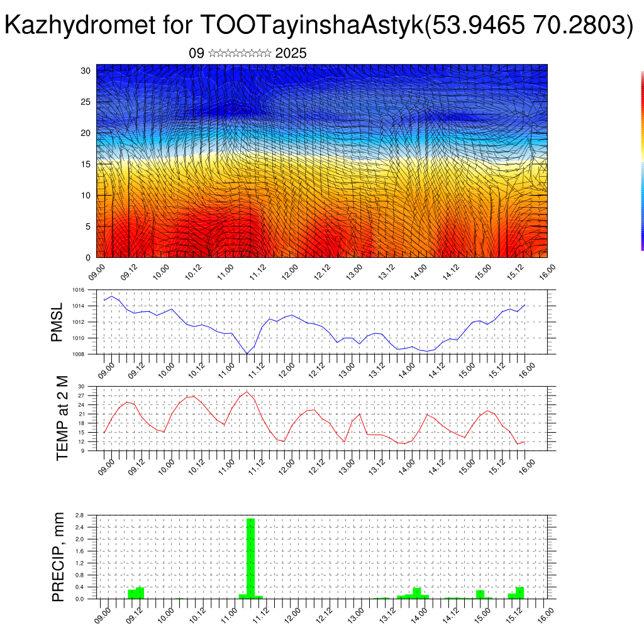644x644 pixels.
Task: Click "09.12" under the temperature chart
Action: click(x=136, y=467)
